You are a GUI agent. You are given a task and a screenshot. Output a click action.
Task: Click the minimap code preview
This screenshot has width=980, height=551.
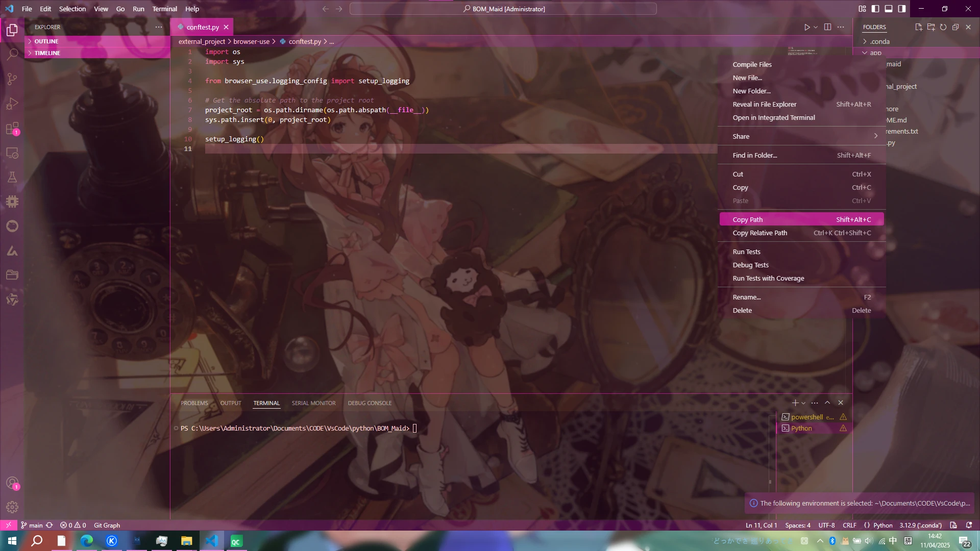[x=802, y=51]
